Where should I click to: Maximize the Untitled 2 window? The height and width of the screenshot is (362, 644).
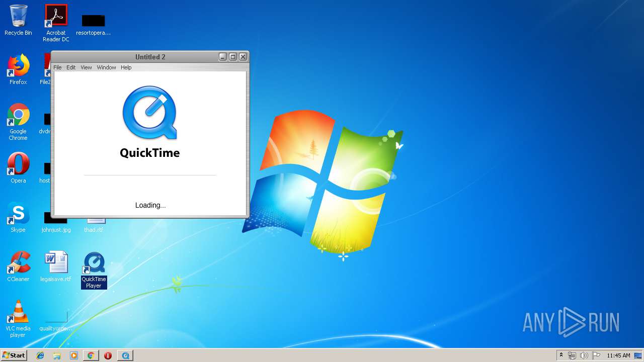[x=233, y=57]
